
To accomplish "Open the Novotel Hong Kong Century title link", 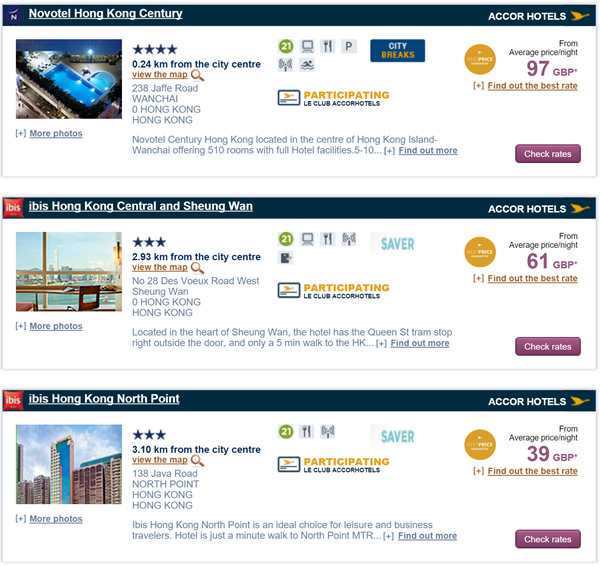I will coord(105,13).
